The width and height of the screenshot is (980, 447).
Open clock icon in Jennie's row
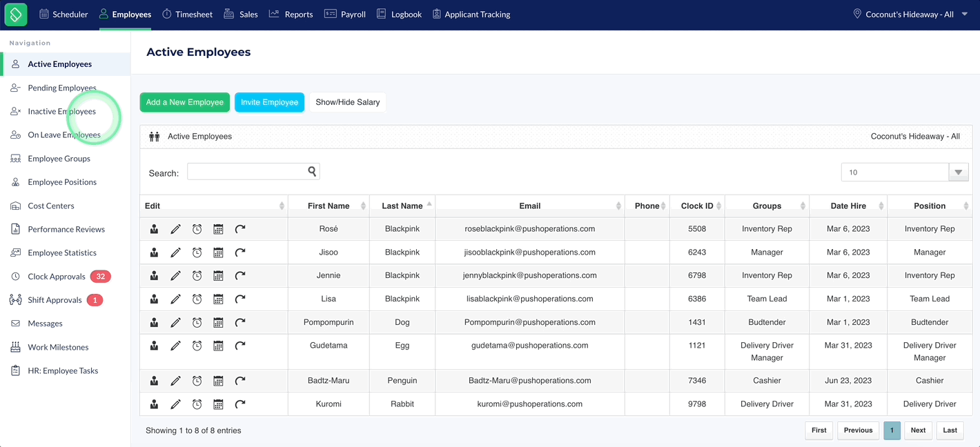coord(197,276)
